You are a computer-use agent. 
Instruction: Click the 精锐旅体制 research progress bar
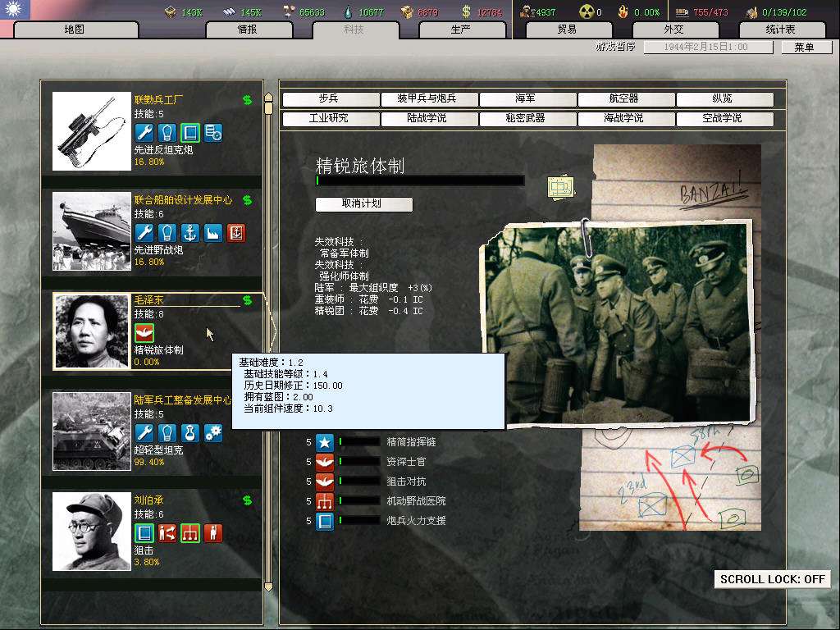pyautogui.click(x=420, y=181)
